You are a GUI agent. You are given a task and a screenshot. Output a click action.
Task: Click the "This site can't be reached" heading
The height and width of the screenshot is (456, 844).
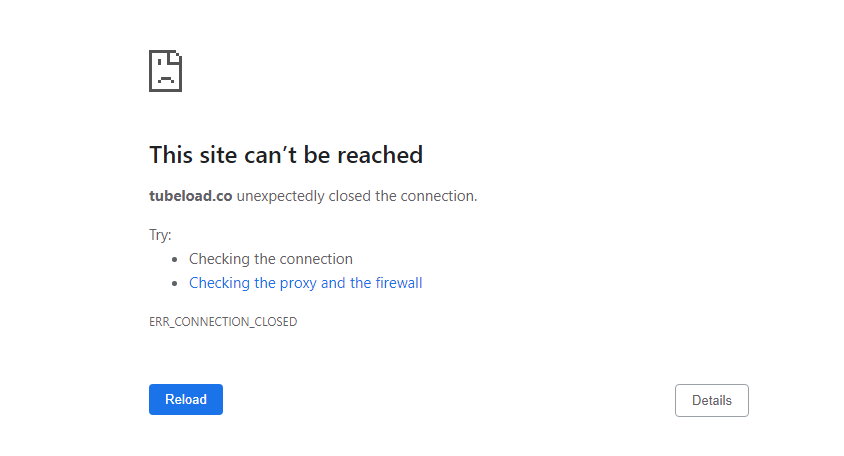pyautogui.click(x=286, y=155)
